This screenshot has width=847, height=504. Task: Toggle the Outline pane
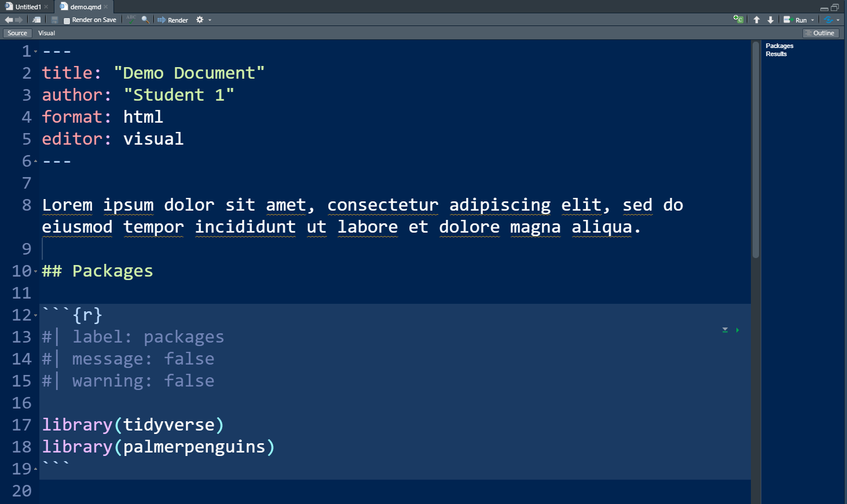tap(820, 33)
